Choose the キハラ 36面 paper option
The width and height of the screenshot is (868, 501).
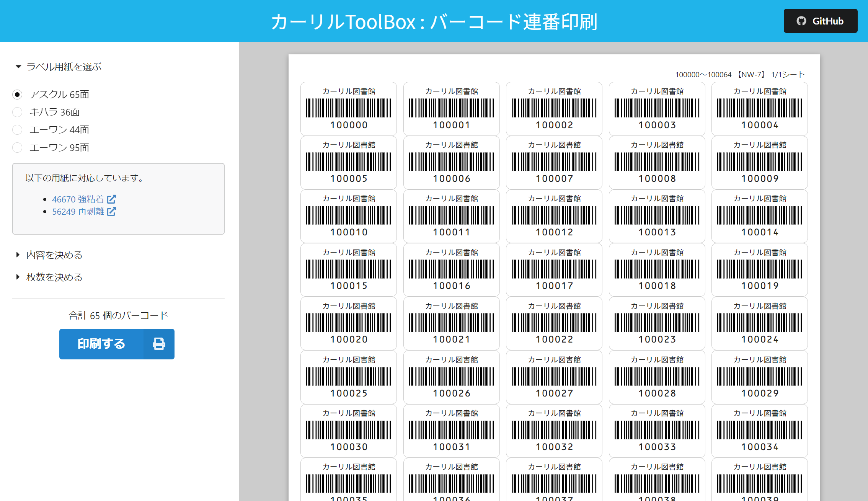[x=17, y=112]
